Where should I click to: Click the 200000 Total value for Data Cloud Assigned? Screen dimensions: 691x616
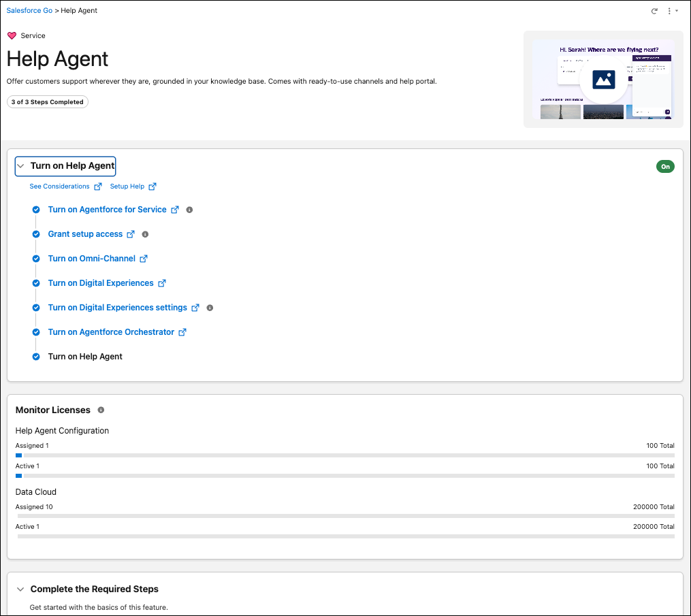(x=654, y=506)
